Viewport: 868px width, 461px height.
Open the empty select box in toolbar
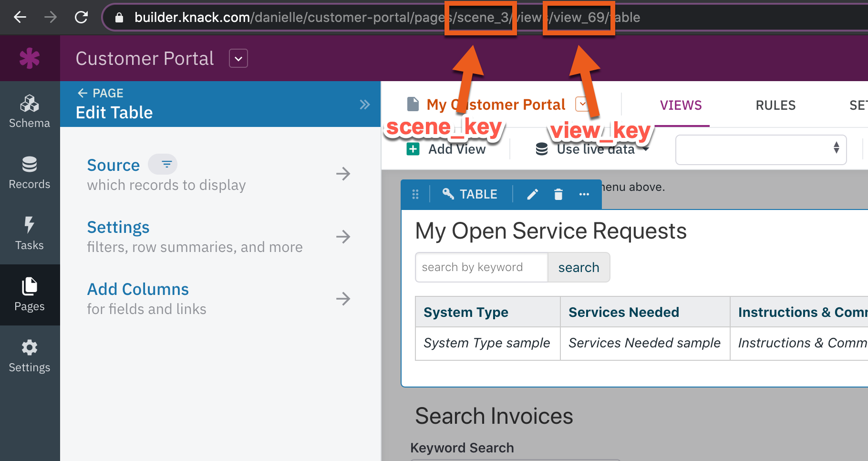pyautogui.click(x=761, y=150)
